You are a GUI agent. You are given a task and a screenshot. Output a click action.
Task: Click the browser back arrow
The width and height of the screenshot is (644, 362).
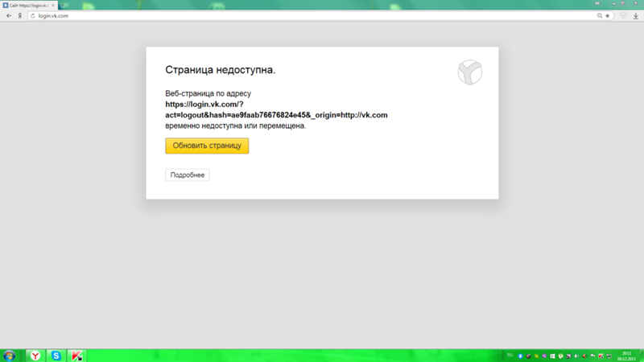tap(9, 15)
